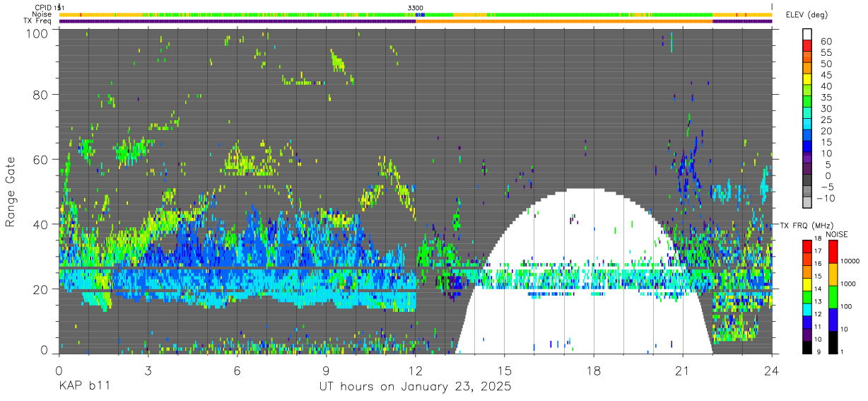This screenshot has width=868, height=401.
Task: Click the cyan 25 degree elevation color
Action: click(807, 125)
